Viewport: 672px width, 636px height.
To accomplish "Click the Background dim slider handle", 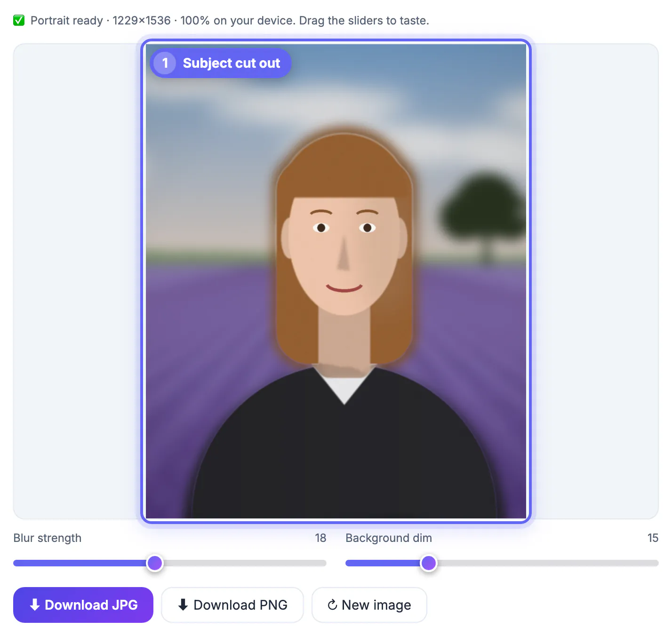I will pyautogui.click(x=429, y=563).
